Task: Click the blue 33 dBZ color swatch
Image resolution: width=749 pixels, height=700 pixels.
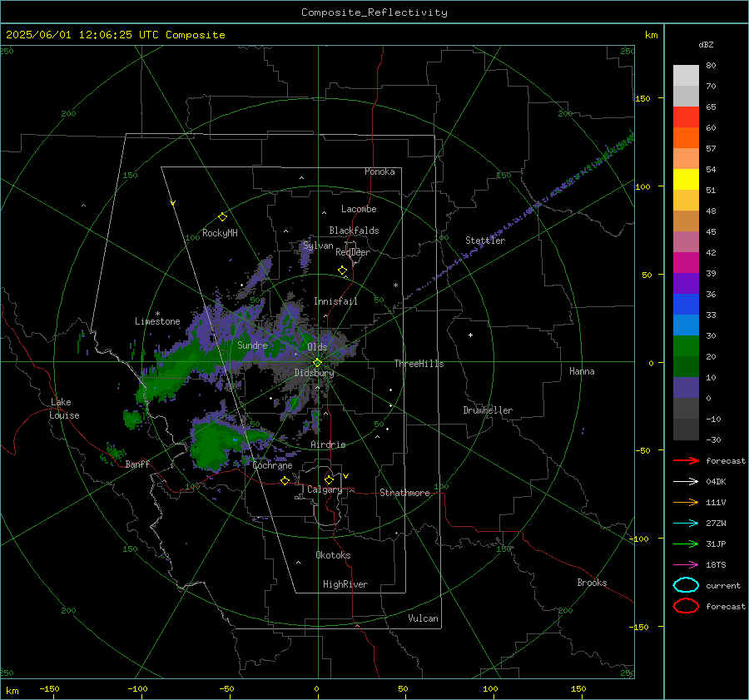Action: [686, 304]
